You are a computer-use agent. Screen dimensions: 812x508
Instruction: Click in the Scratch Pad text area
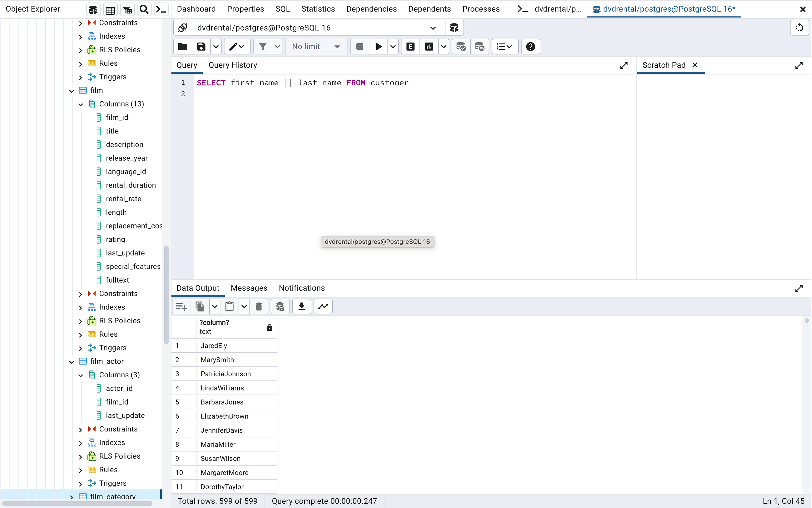click(x=724, y=176)
